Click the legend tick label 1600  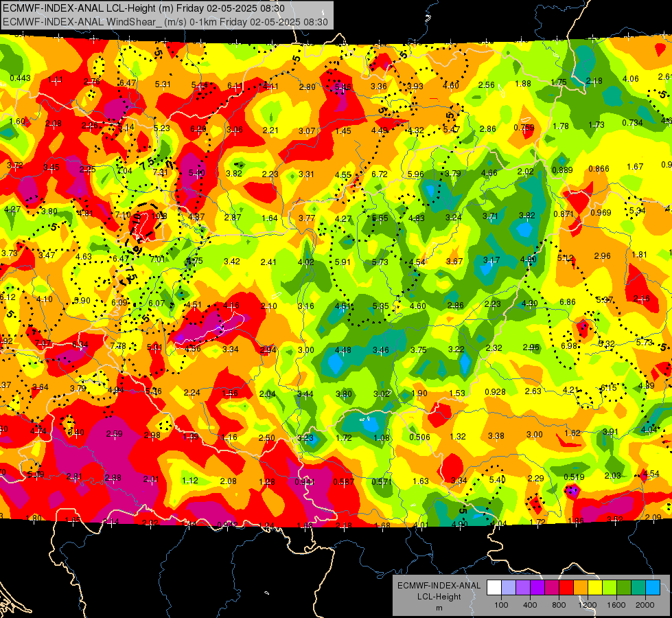tap(616, 605)
